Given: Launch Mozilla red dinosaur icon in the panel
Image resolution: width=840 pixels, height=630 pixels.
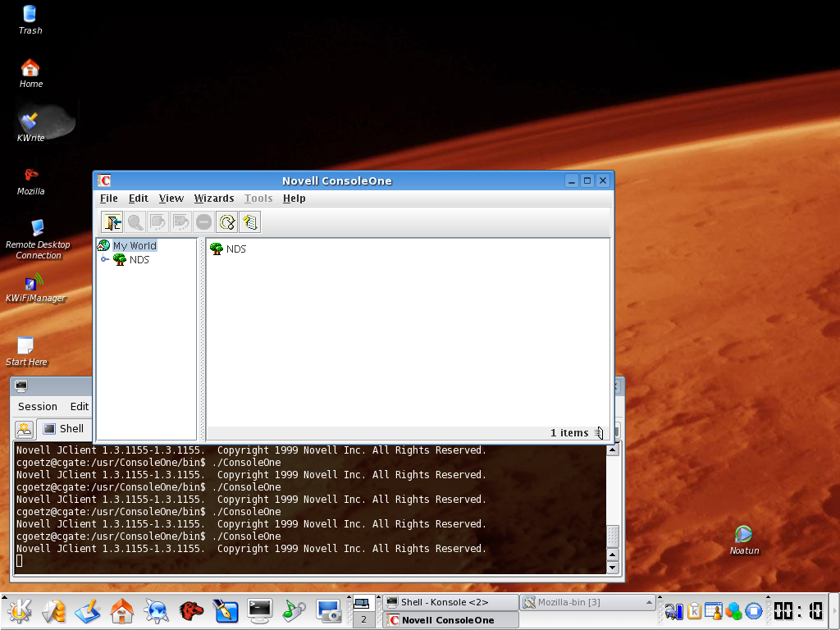Looking at the screenshot, I should (190, 611).
